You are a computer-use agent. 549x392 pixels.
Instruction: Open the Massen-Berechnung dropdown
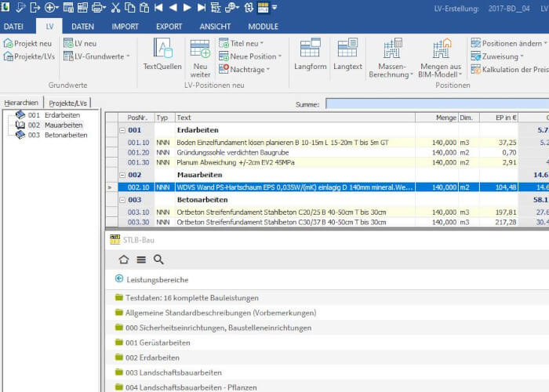click(391, 58)
